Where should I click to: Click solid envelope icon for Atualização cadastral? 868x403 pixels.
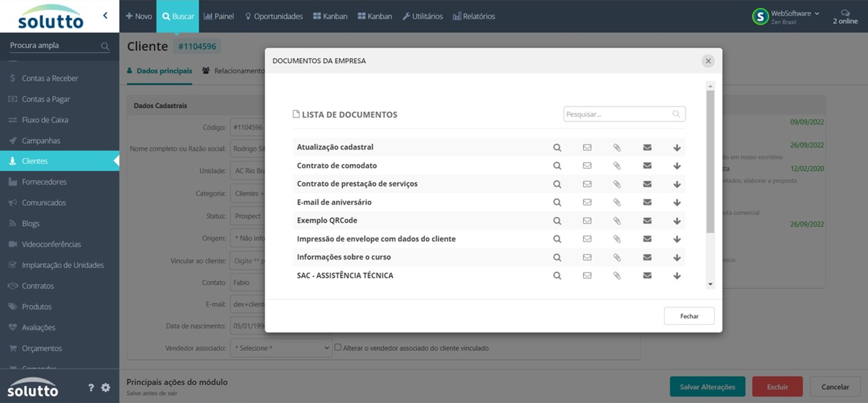click(x=647, y=147)
